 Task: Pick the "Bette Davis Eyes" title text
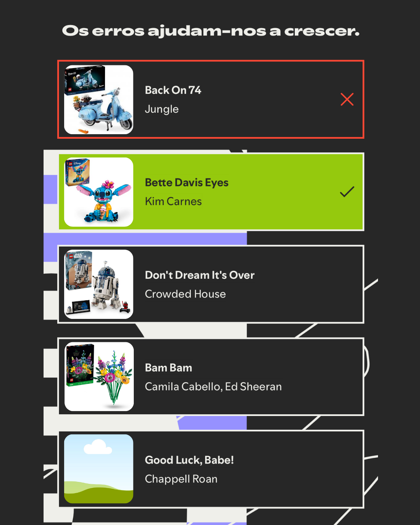click(187, 182)
